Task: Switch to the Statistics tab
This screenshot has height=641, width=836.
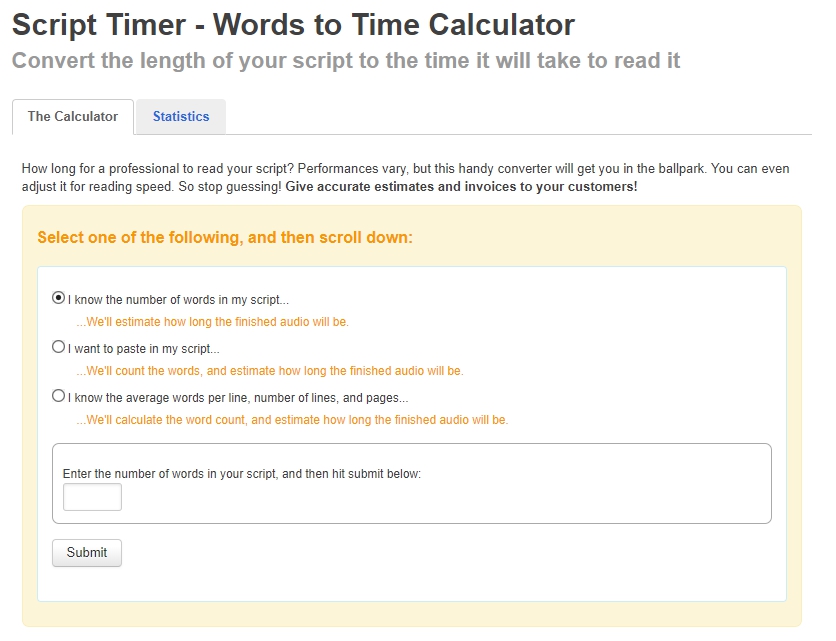Action: pos(181,117)
